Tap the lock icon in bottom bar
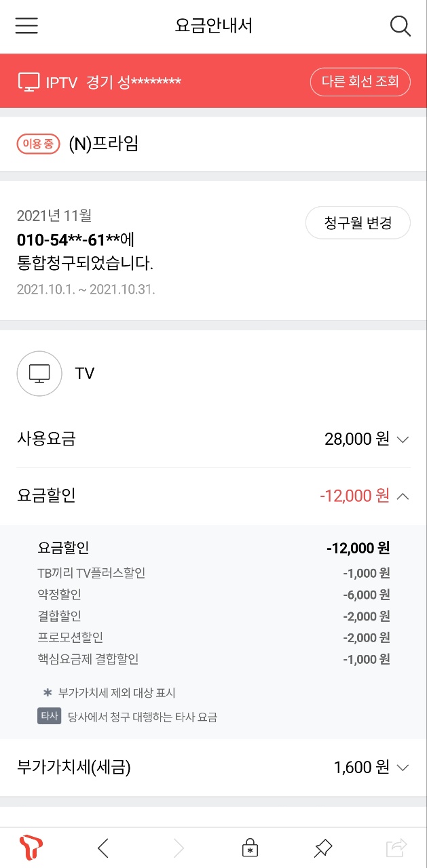Screen dimensions: 427x868 pyautogui.click(x=250, y=848)
